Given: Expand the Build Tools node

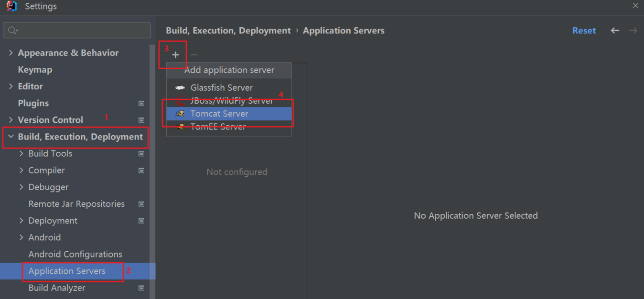Looking at the screenshot, I should pyautogui.click(x=21, y=153).
